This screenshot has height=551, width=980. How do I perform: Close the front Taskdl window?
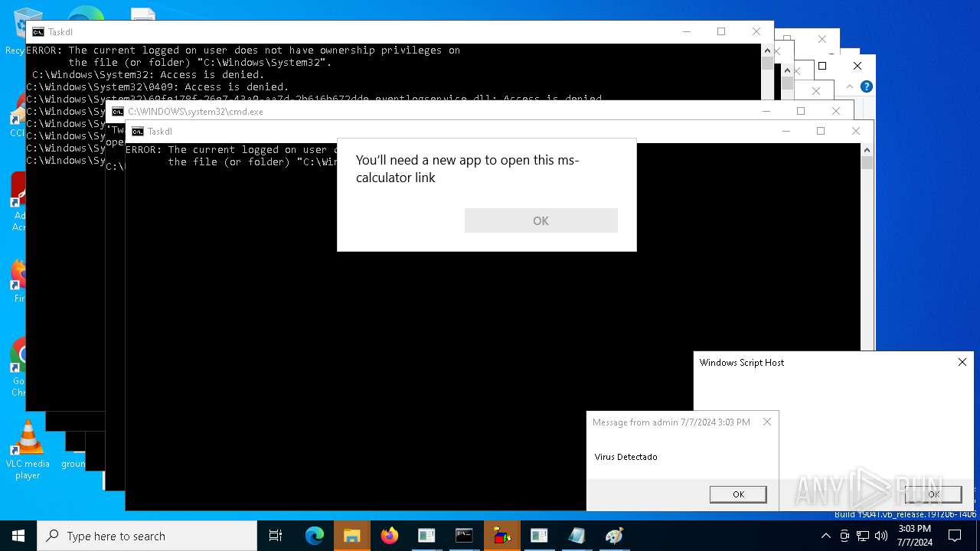click(x=856, y=131)
